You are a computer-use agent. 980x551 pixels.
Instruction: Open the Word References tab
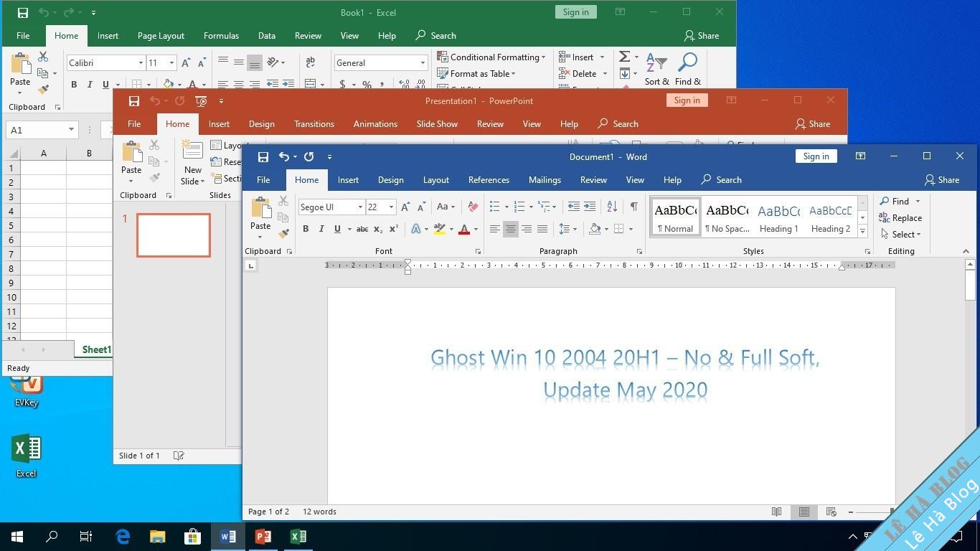(489, 180)
